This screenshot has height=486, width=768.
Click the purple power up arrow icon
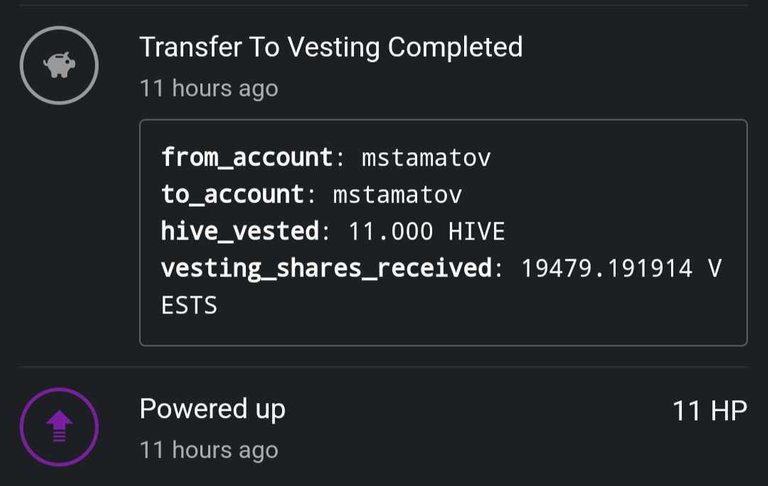pyautogui.click(x=59, y=426)
